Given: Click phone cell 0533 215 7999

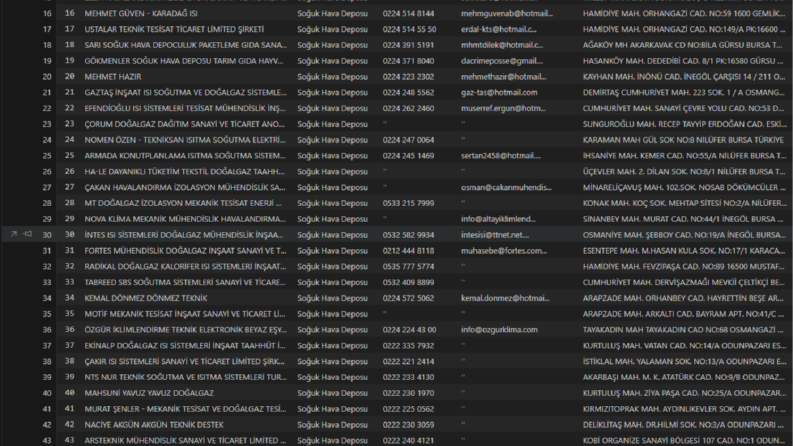Looking at the screenshot, I should (408, 203).
